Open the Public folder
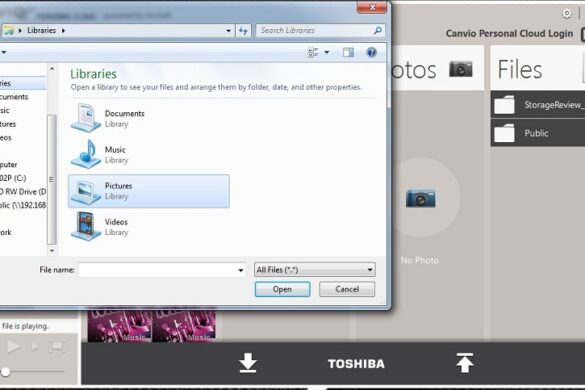585x390 pixels. (x=538, y=133)
